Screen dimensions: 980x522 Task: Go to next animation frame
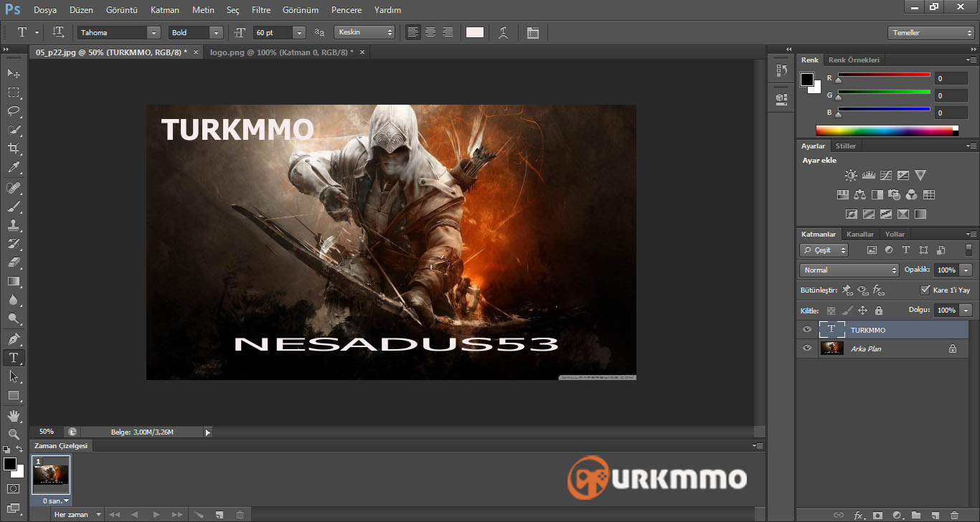pos(177,515)
